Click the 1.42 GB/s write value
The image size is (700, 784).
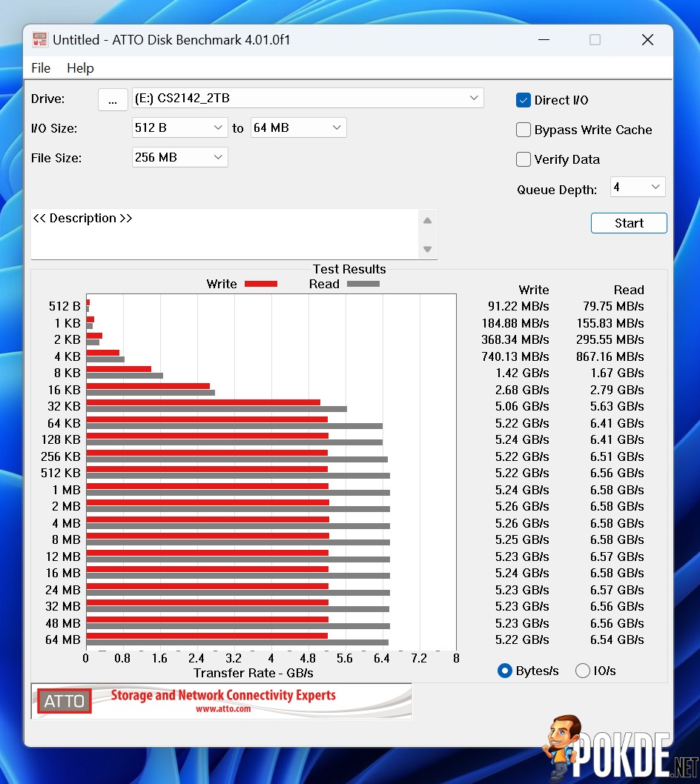coord(522,373)
